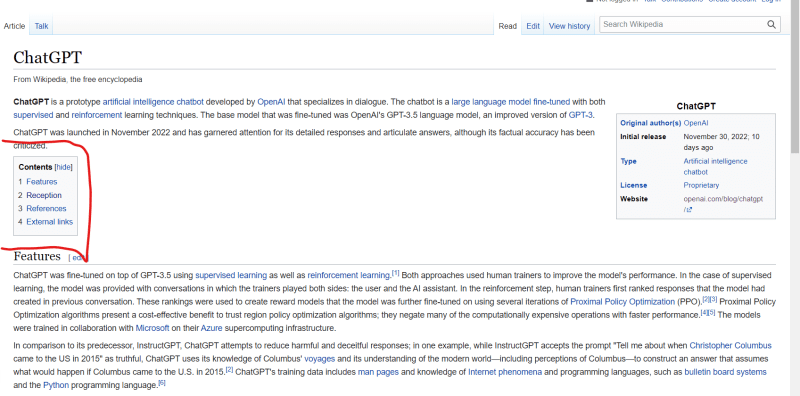Open the reinforcement learning link
This screenshot has height=396, width=800.
pos(348,275)
